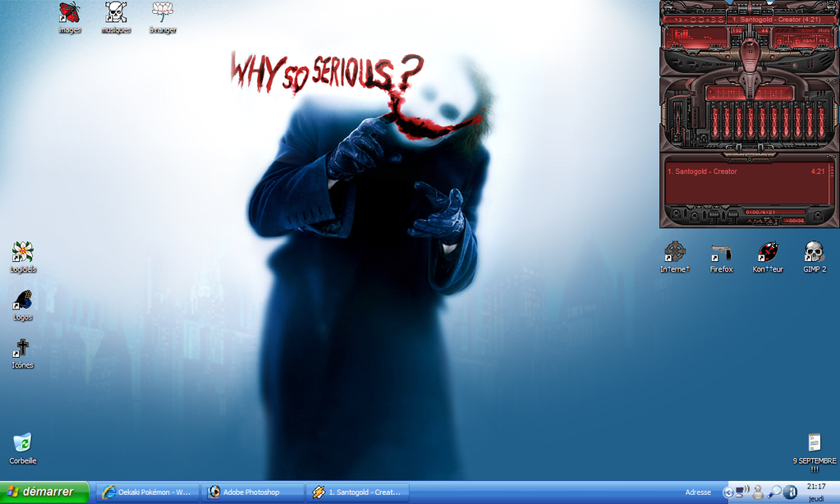Click the equalizer frequency graph display
Image resolution: width=840 pixels, height=504 pixels.
(x=750, y=94)
